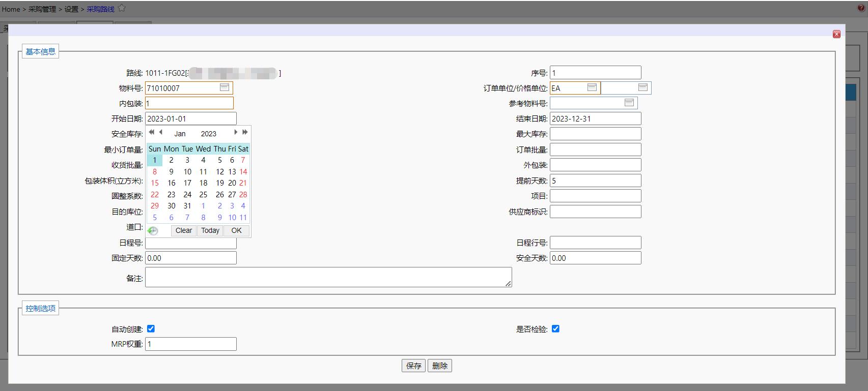
Task: Open the 采购路线 breadcrumb link
Action: [x=100, y=9]
